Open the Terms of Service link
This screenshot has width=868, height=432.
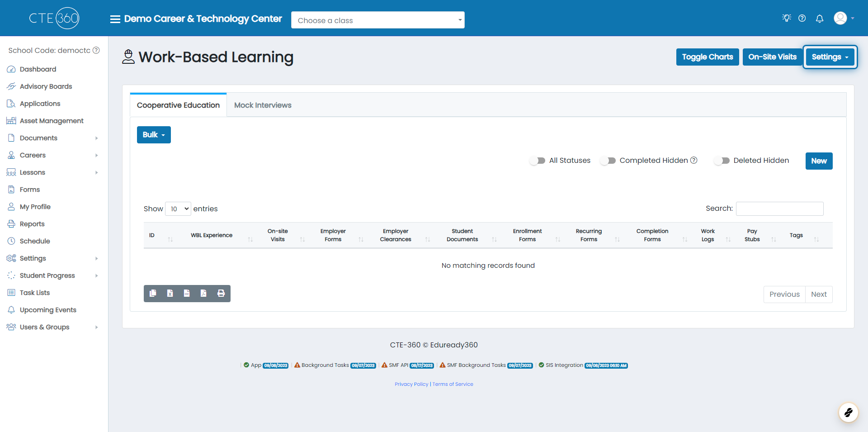tap(453, 384)
